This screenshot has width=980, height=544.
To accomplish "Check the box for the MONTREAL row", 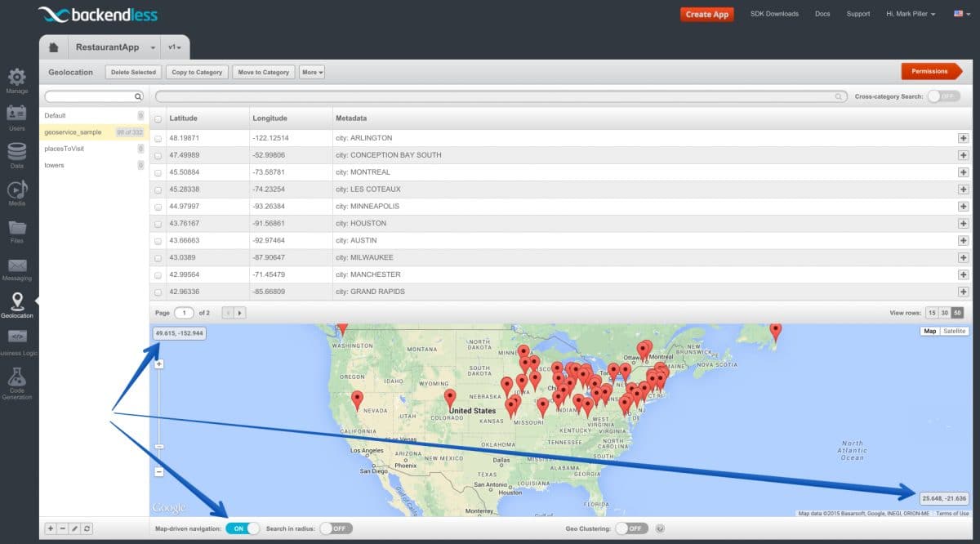I will point(158,173).
